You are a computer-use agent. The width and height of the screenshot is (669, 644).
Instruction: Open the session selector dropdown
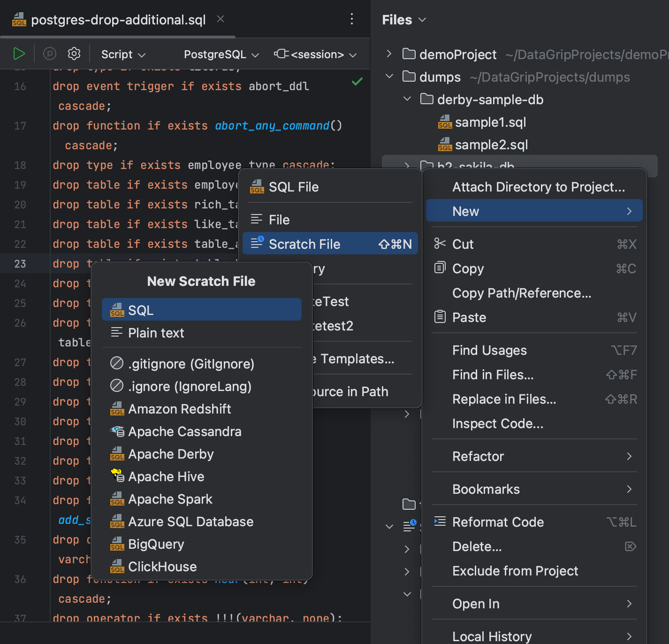pyautogui.click(x=315, y=54)
